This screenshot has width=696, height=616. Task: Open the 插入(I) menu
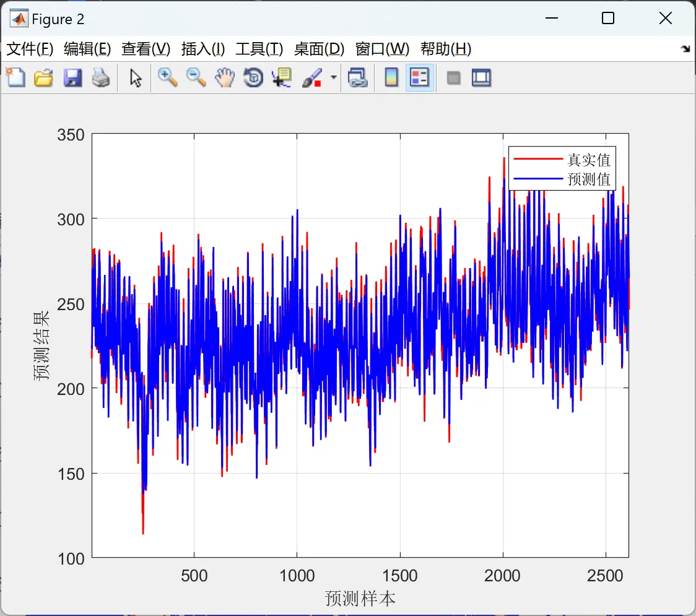coord(203,49)
